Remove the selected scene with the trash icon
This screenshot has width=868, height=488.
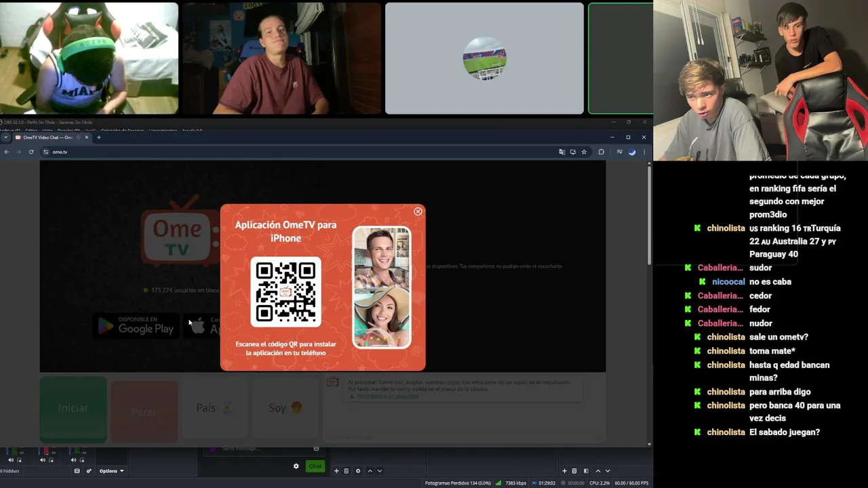pos(347,471)
